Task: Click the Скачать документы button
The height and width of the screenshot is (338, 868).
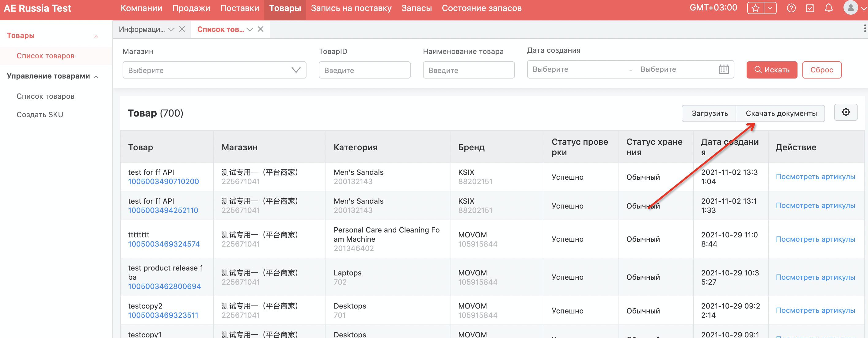Action: (x=781, y=113)
